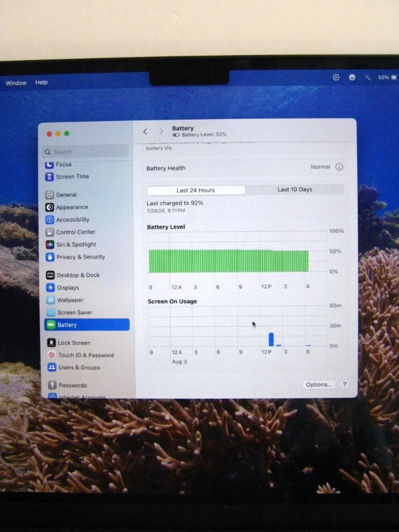Select General label in sidebar

66,195
